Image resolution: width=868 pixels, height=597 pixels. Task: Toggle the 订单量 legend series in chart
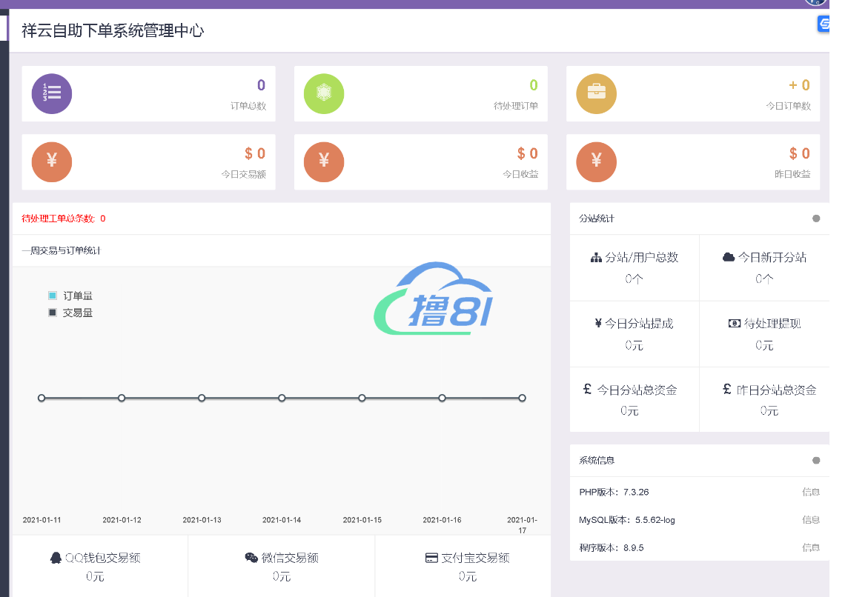(x=53, y=296)
